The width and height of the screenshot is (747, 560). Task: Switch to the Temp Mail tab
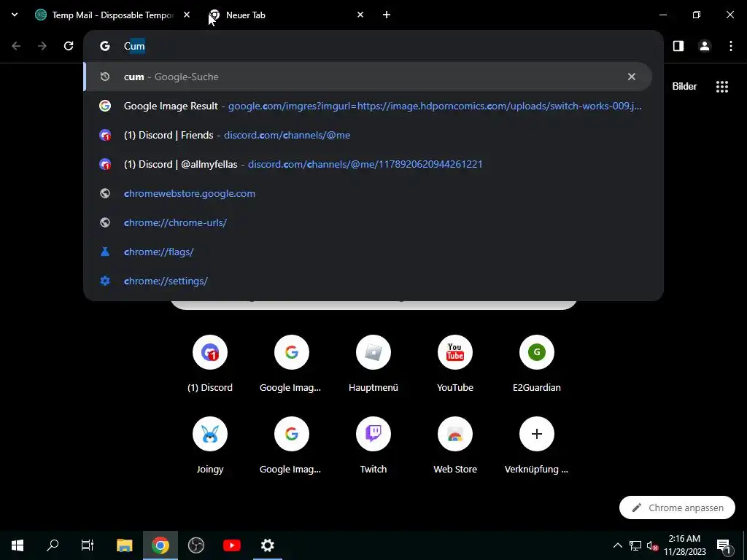pos(112,15)
